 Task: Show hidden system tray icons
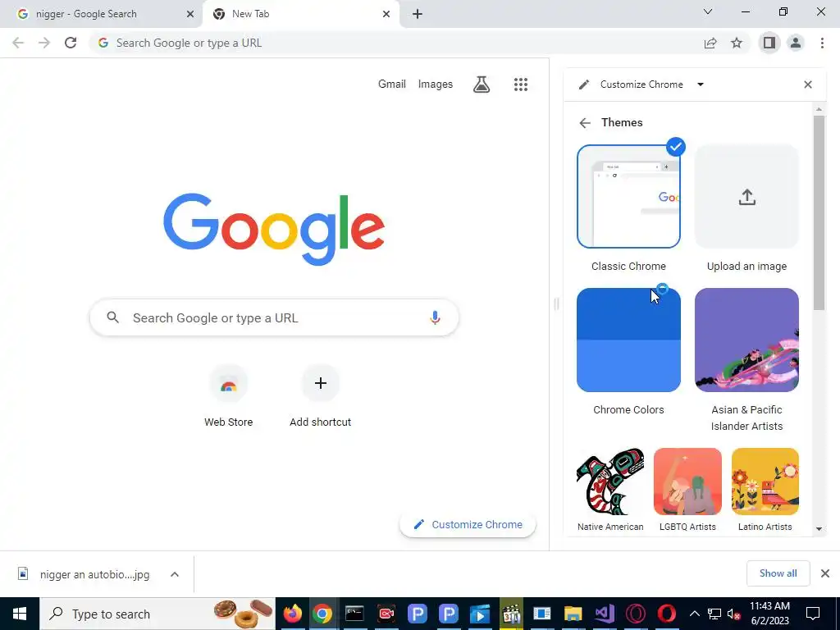point(694,614)
